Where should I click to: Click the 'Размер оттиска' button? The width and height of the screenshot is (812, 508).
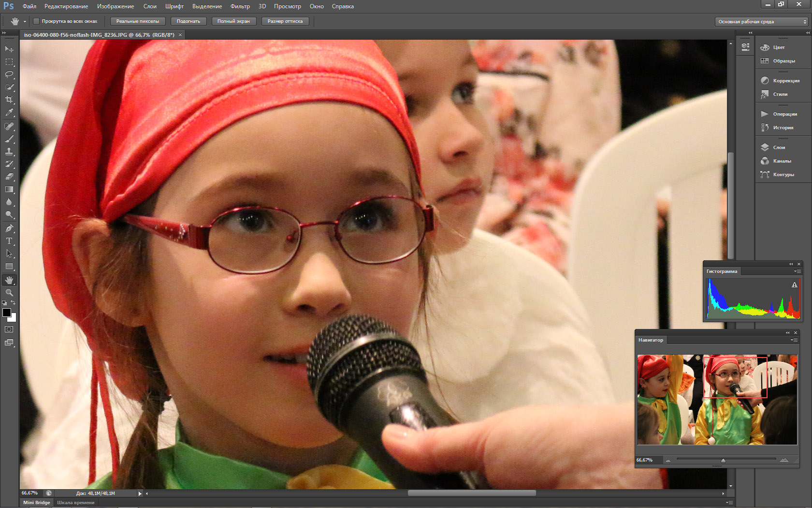(x=285, y=21)
